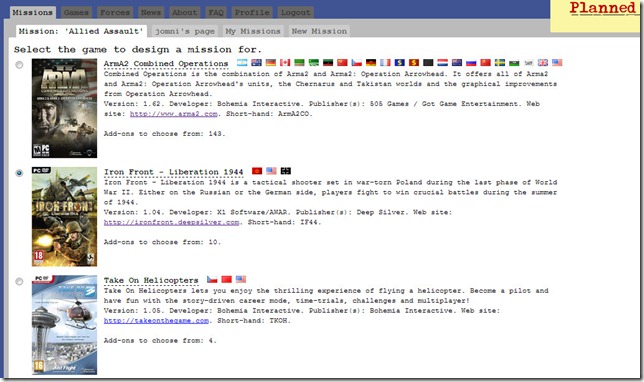The image size is (644, 382).
Task: Select the Iron Front Liberation 1944 radio button
Action: pyautogui.click(x=19, y=173)
